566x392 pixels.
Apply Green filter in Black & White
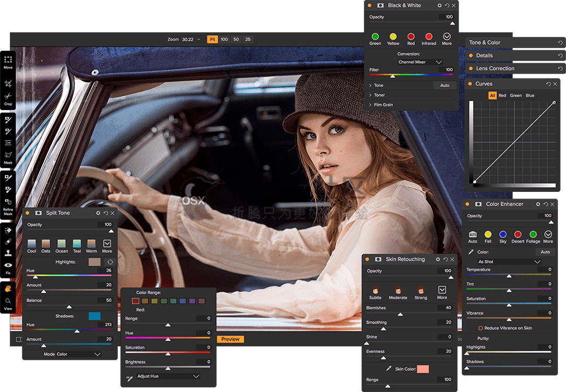375,37
